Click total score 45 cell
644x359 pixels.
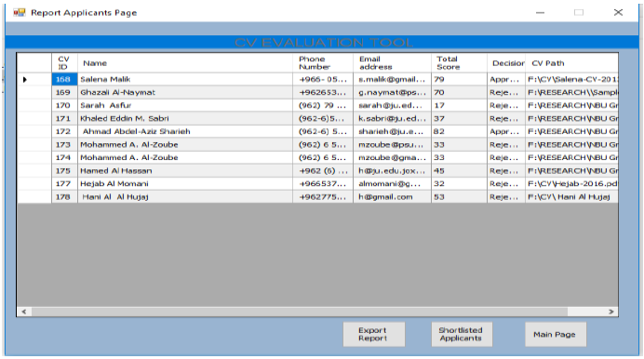(459, 171)
